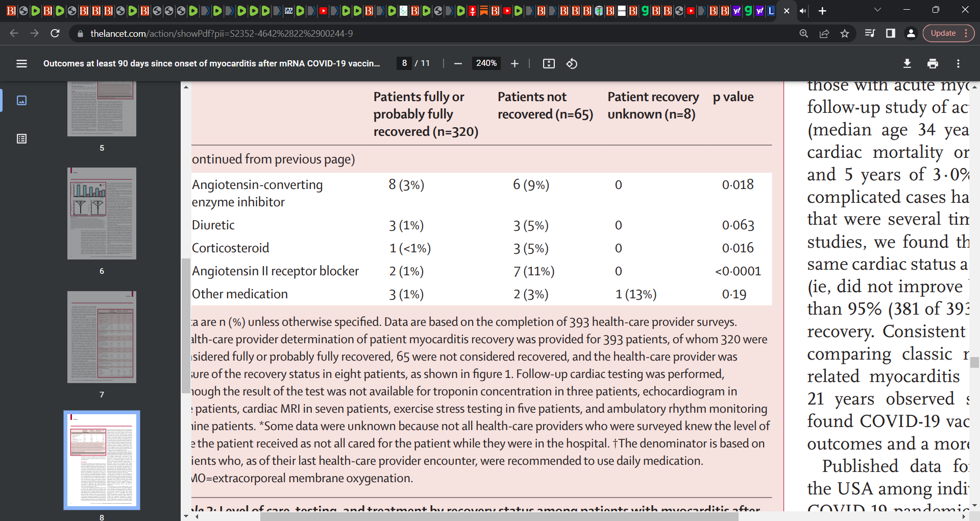Viewport: 980px width, 521px height.
Task: Click the first browser tab
Action: tap(11, 11)
